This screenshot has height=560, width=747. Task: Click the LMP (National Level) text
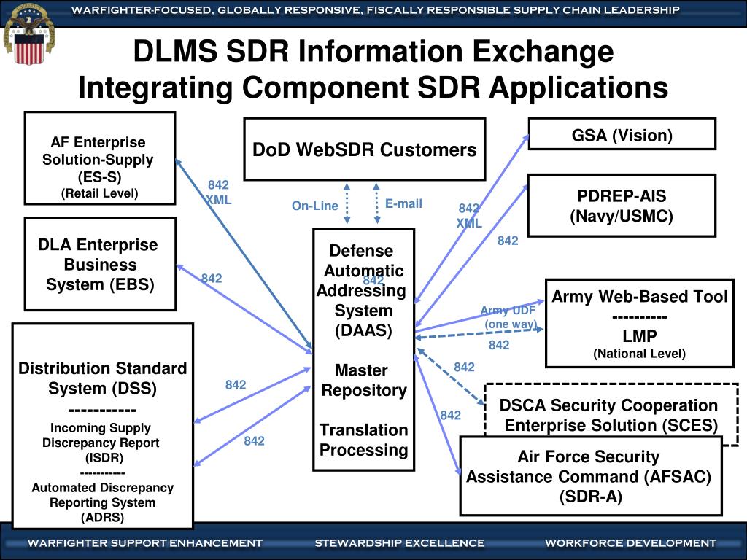click(x=639, y=344)
